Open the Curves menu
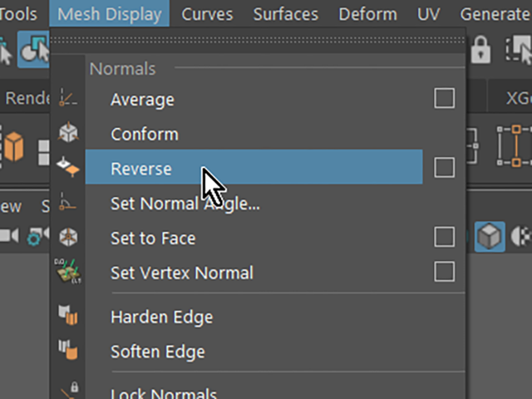The width and height of the screenshot is (532, 399). pyautogui.click(x=207, y=14)
